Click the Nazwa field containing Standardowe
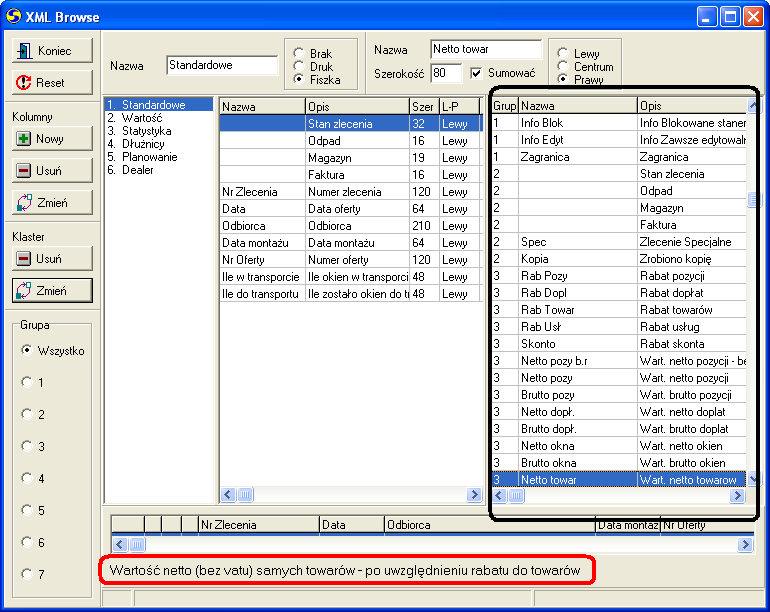770x612 pixels. pyautogui.click(x=222, y=65)
